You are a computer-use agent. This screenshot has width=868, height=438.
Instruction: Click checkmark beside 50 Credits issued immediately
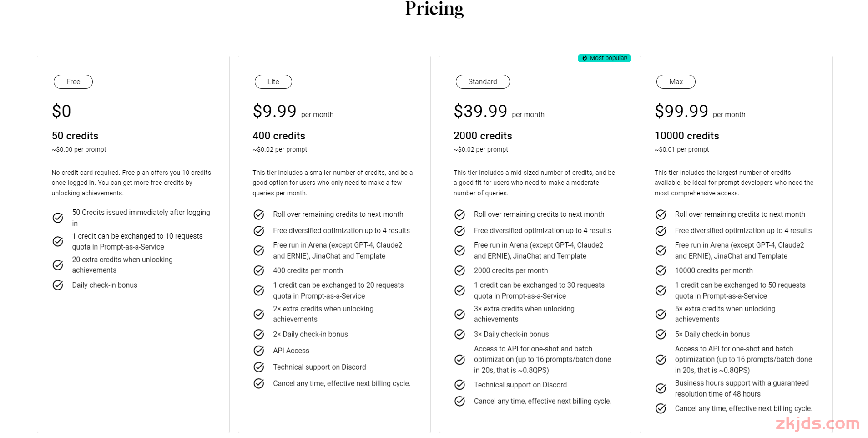pyautogui.click(x=58, y=218)
